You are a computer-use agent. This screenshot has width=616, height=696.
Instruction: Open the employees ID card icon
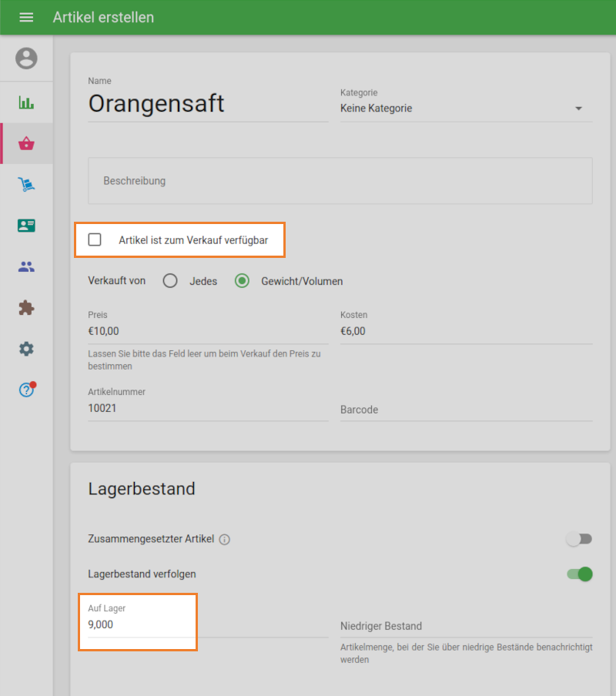26,226
